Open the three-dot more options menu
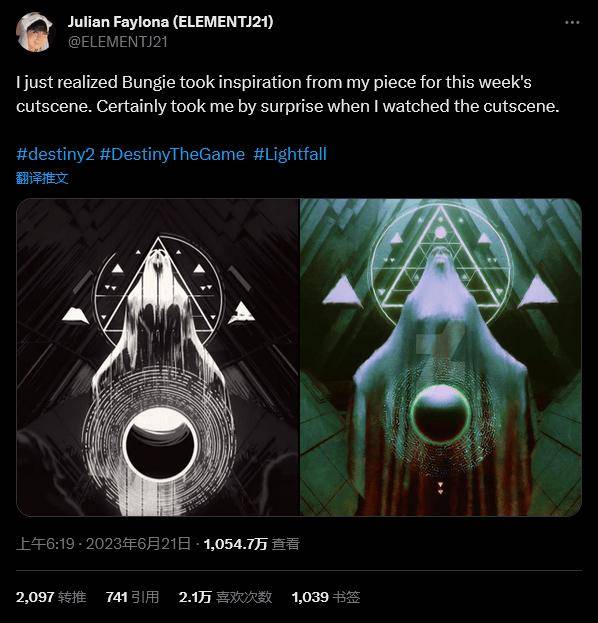The width and height of the screenshot is (598, 623). [572, 23]
